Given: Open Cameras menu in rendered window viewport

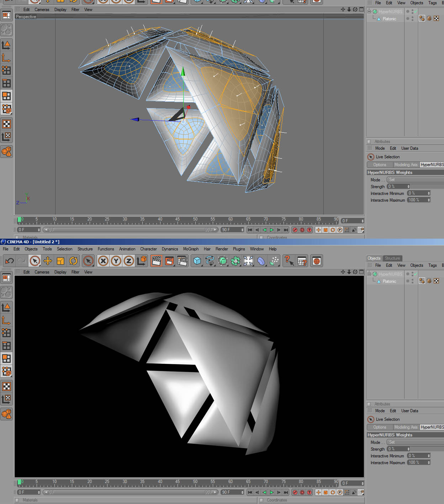Looking at the screenshot, I should pos(42,272).
